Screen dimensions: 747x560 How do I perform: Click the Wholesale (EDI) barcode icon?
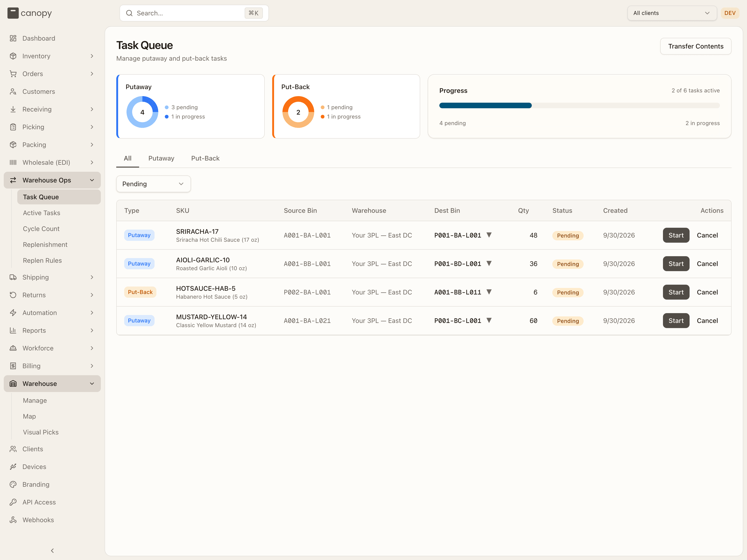click(x=13, y=162)
